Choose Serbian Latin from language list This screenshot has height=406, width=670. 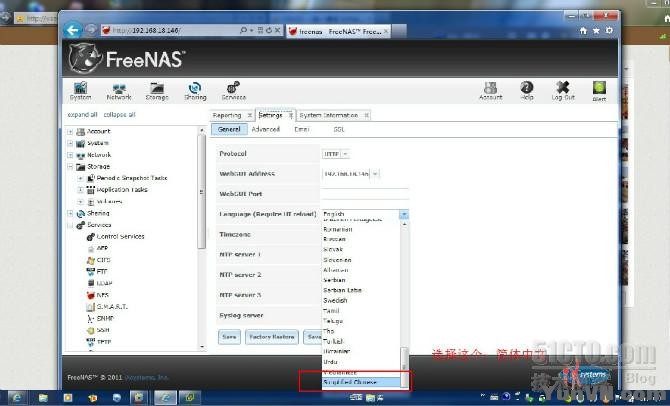tap(361, 290)
